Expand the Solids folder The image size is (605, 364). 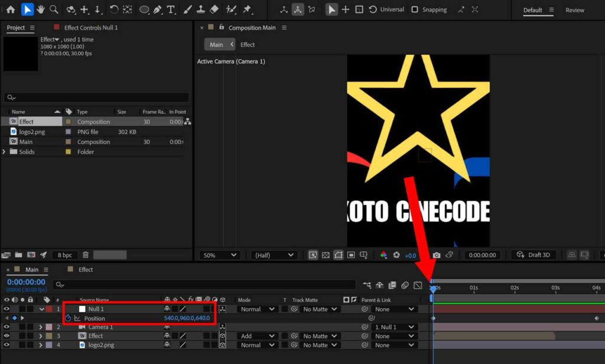(x=4, y=152)
